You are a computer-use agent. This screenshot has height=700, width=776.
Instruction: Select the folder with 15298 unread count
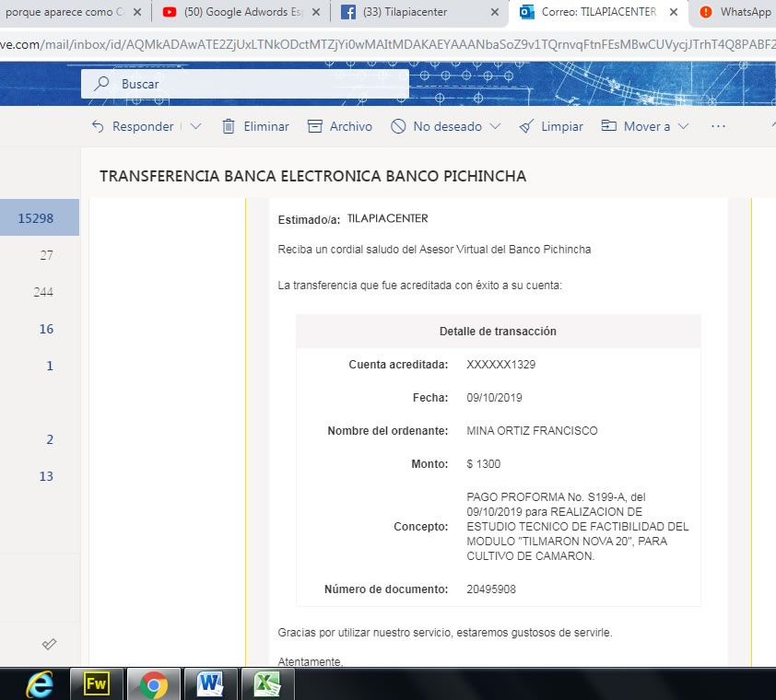click(x=40, y=217)
